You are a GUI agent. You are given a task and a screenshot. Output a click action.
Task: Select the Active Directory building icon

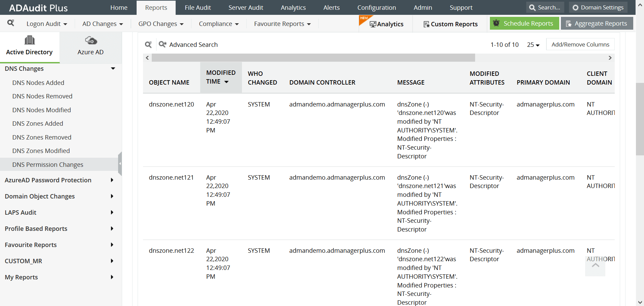(30, 40)
